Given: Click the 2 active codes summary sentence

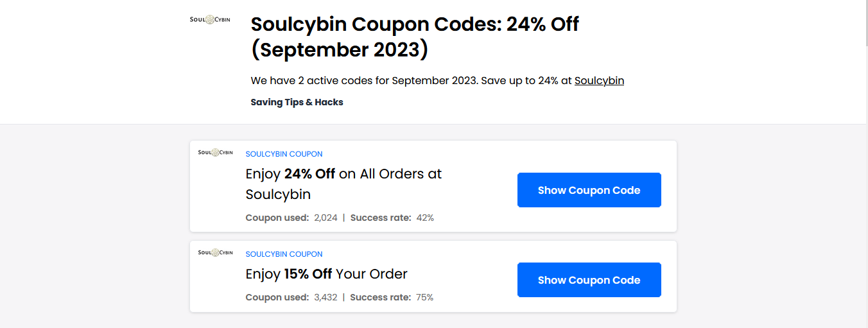Looking at the screenshot, I should (x=437, y=81).
